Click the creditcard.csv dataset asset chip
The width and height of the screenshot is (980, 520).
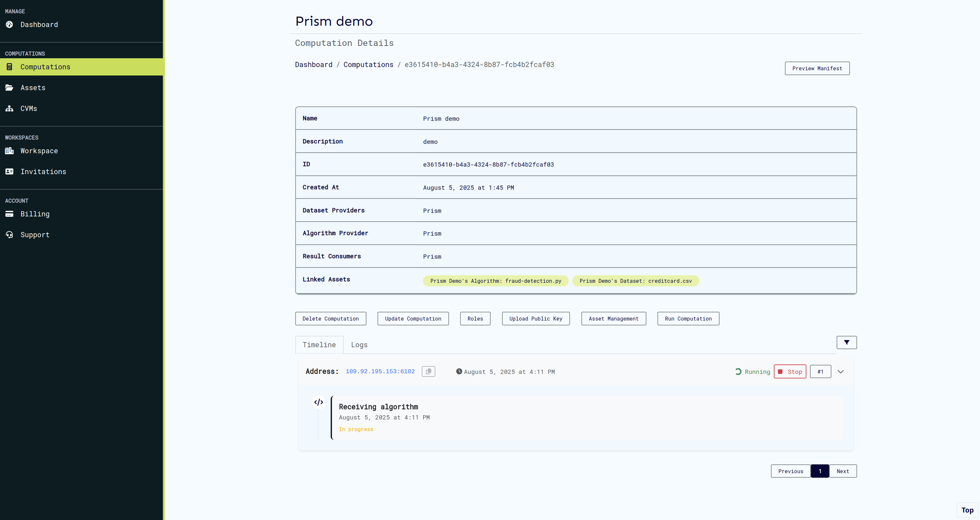pyautogui.click(x=636, y=281)
